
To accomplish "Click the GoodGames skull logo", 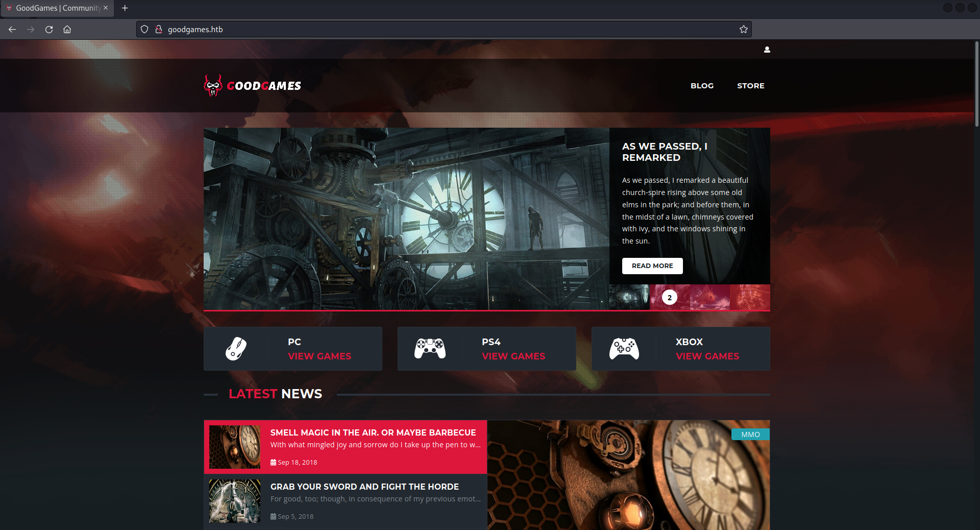I will [x=213, y=86].
